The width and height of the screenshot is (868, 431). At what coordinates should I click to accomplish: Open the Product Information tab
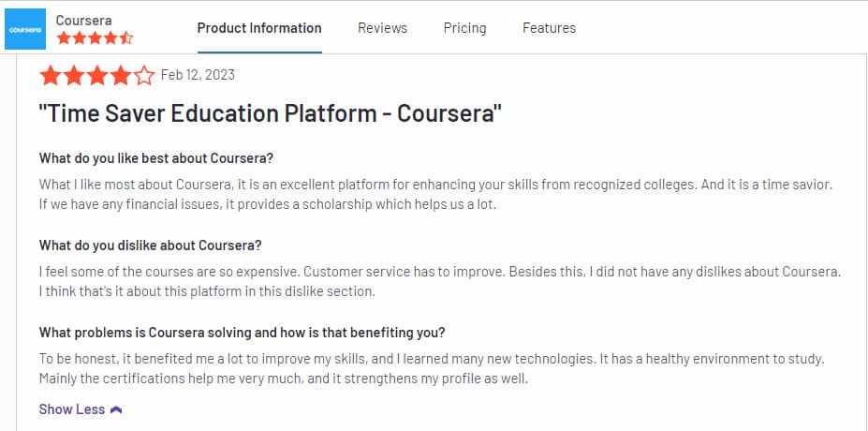click(x=259, y=28)
